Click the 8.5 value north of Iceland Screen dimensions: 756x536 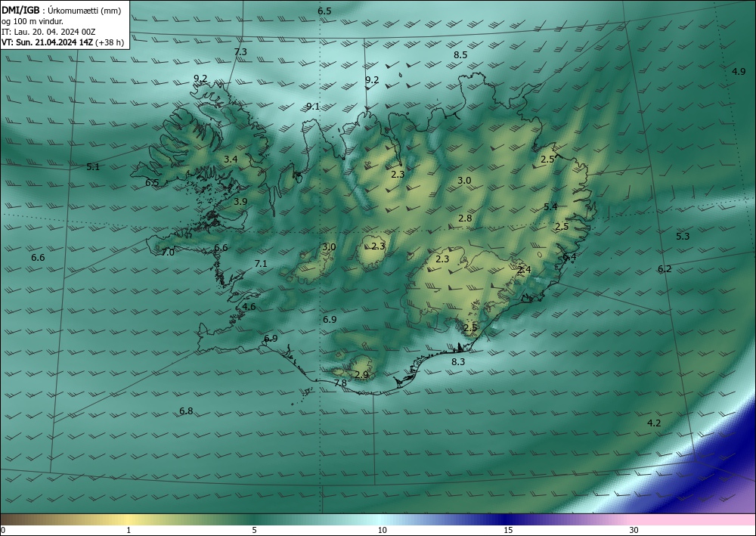click(x=460, y=55)
